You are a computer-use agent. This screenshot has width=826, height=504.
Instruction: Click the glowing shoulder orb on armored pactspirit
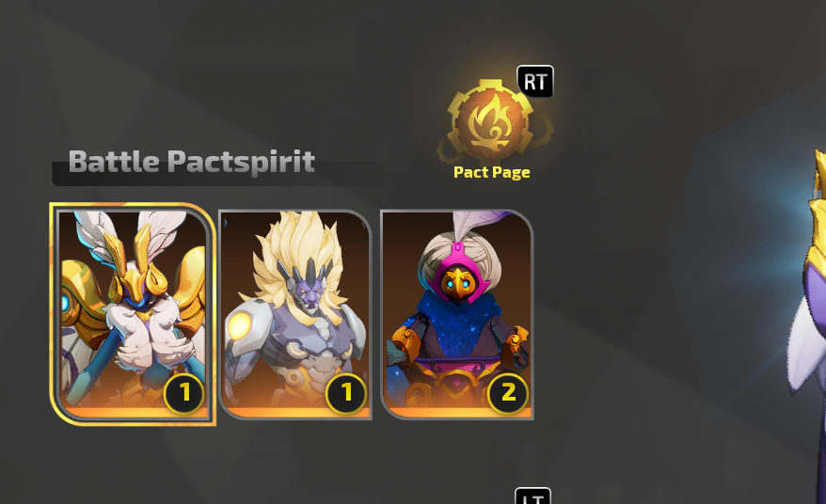(240, 325)
